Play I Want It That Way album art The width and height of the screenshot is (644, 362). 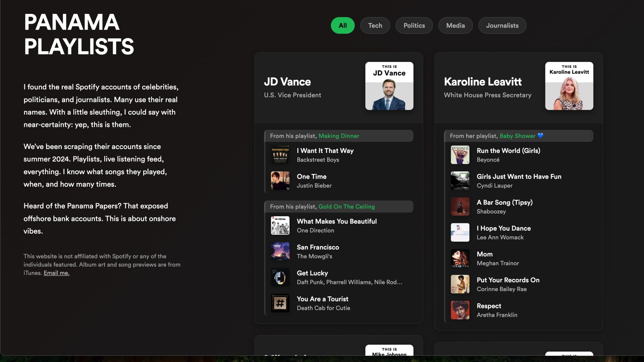tap(280, 155)
